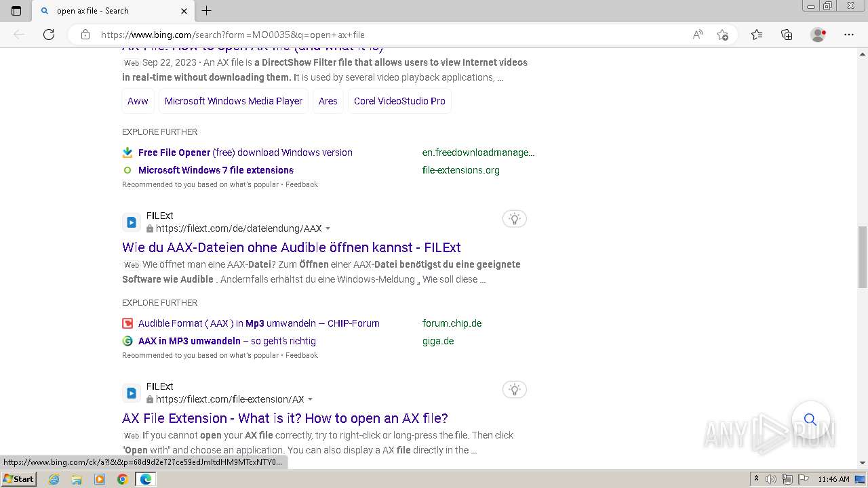
Task: Click the lightbulb insights icon for AAX result
Action: (515, 219)
